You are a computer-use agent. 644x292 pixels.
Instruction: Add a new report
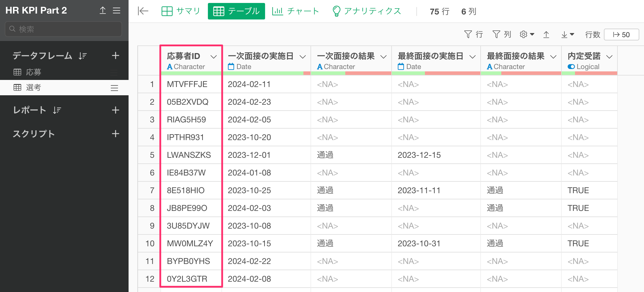click(x=116, y=110)
